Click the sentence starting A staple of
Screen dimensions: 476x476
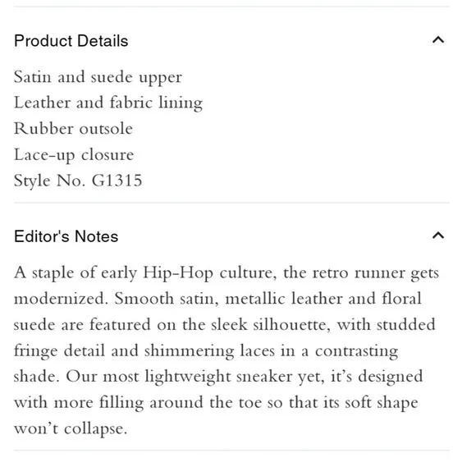(227, 286)
